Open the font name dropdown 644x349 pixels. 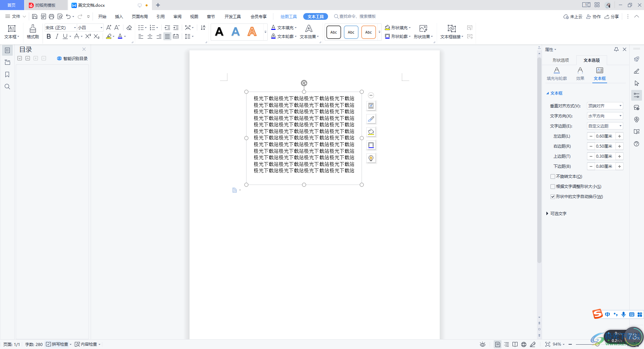[x=75, y=28]
